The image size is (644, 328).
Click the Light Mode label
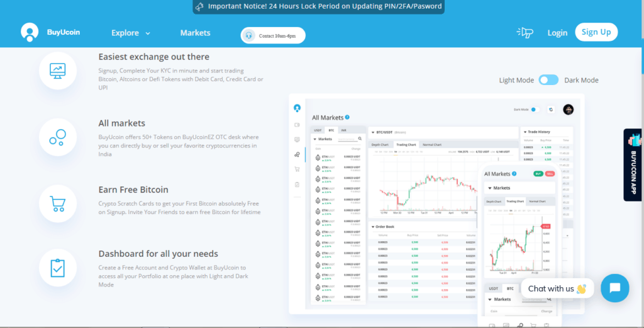[x=516, y=80]
